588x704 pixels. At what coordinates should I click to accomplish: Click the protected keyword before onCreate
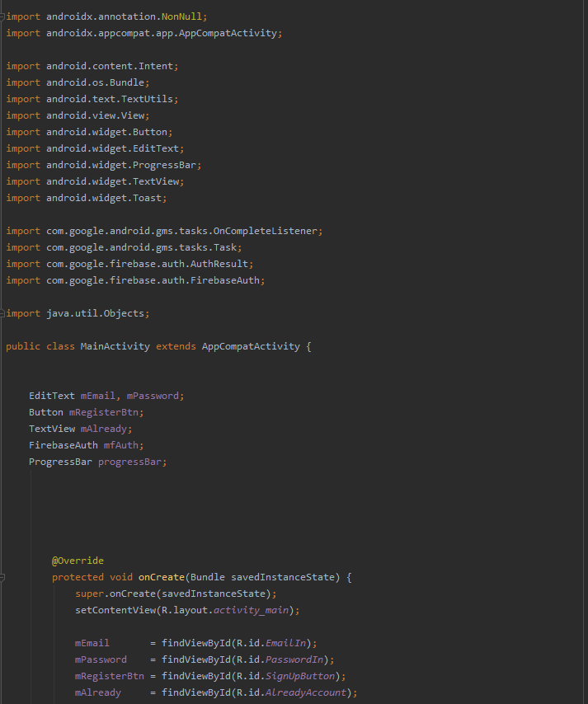click(x=78, y=577)
